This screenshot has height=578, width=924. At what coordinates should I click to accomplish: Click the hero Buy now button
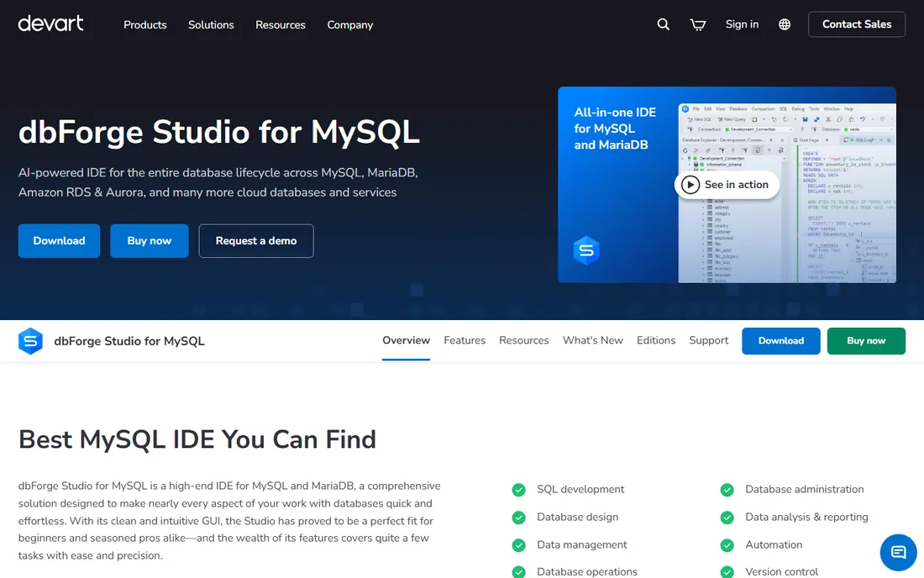pos(149,240)
